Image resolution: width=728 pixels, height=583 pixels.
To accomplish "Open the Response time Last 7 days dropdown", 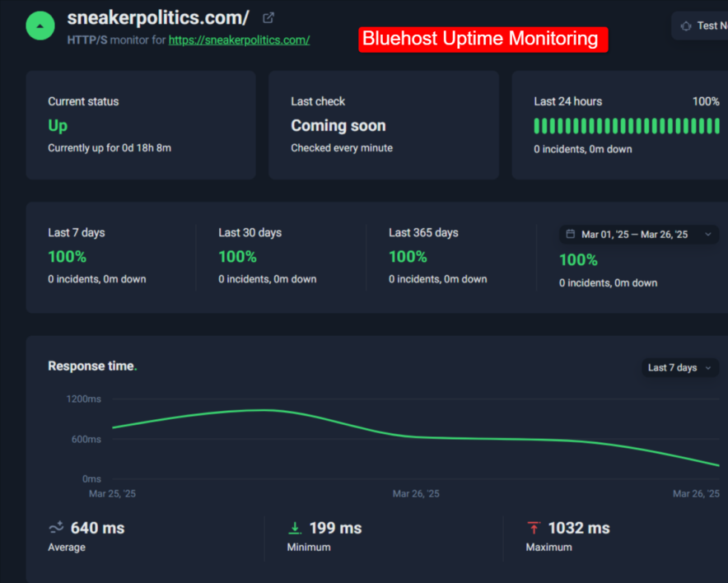I will (679, 367).
